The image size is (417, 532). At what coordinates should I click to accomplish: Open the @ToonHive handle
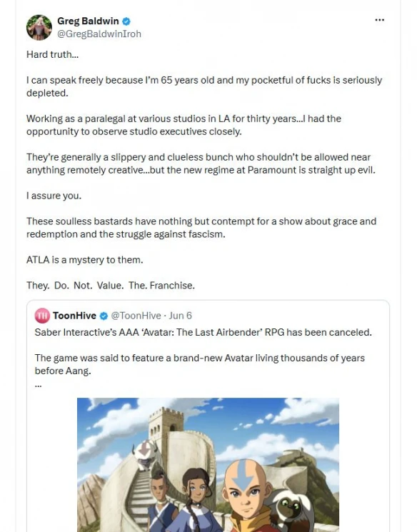(x=136, y=316)
